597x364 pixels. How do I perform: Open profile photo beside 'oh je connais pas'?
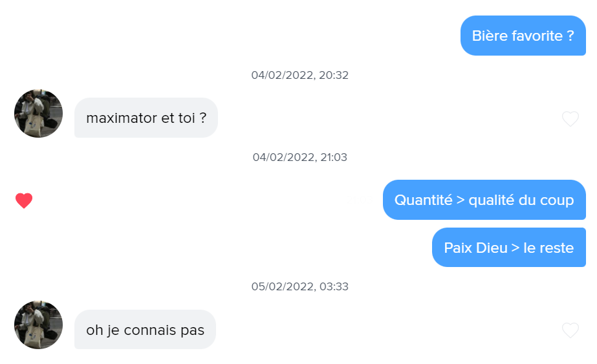tap(38, 325)
